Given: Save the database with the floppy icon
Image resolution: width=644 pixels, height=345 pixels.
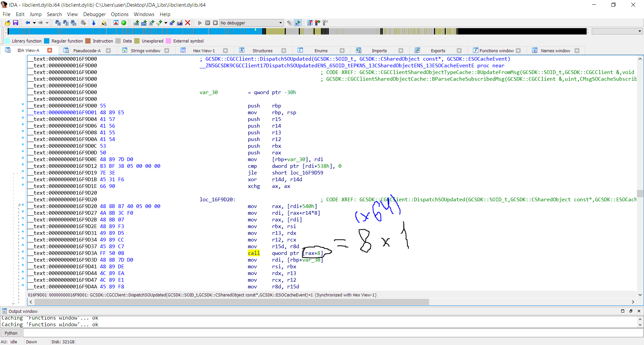Looking at the screenshot, I should click(15, 23).
